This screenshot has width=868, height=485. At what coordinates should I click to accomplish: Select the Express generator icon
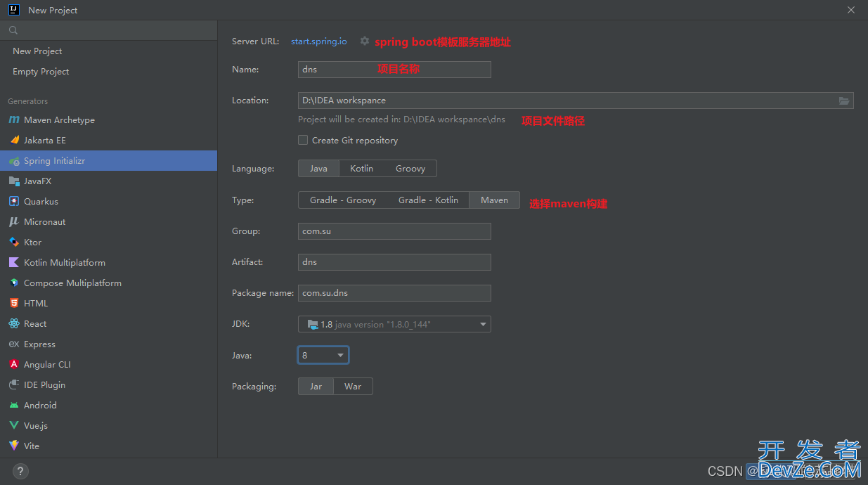pyautogui.click(x=14, y=344)
